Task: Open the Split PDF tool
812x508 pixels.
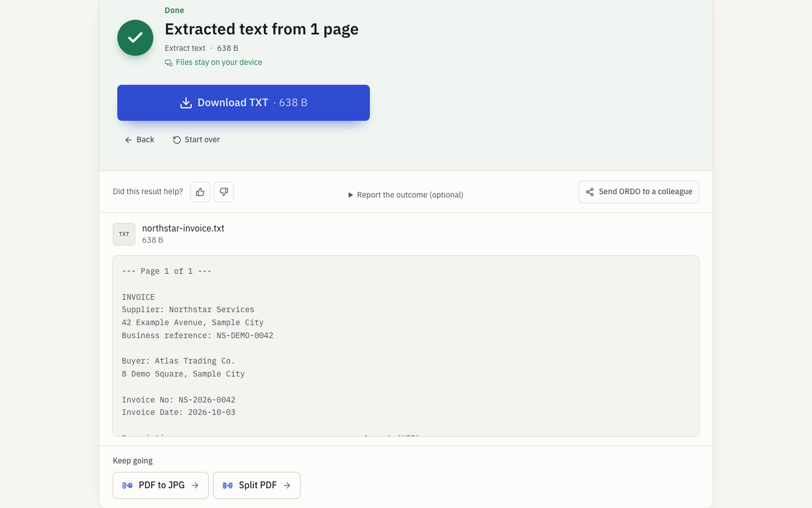Action: 257,485
